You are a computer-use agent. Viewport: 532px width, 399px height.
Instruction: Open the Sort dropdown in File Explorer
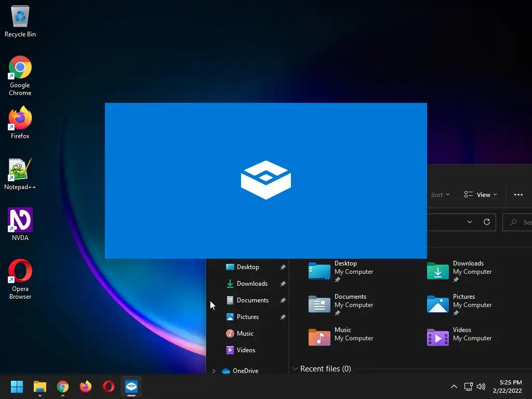click(x=440, y=195)
